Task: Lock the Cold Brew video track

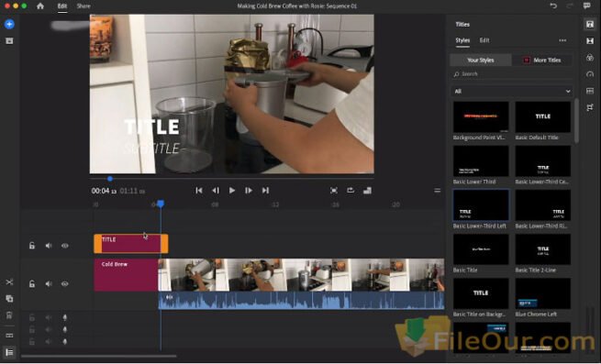Action: coord(32,284)
